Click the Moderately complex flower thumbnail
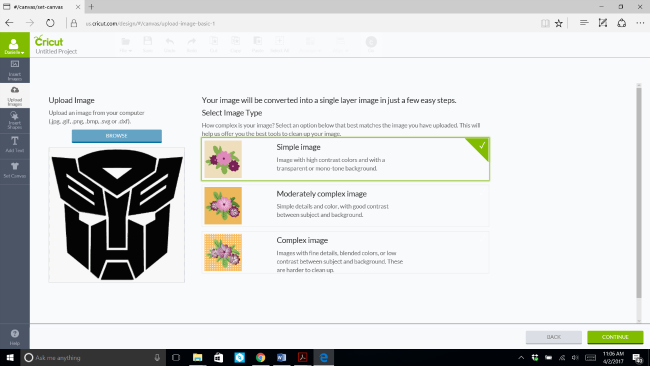Screen dimensions: 650x366 pos(223,206)
